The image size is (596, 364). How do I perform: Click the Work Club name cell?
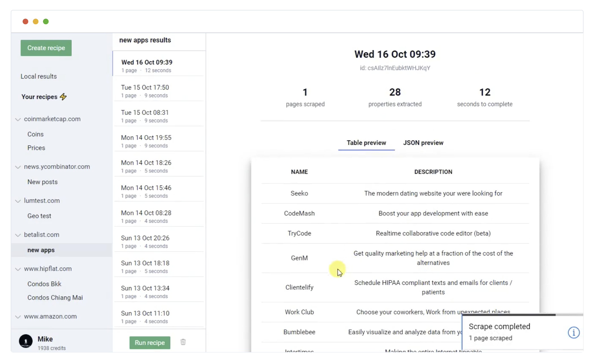click(299, 312)
